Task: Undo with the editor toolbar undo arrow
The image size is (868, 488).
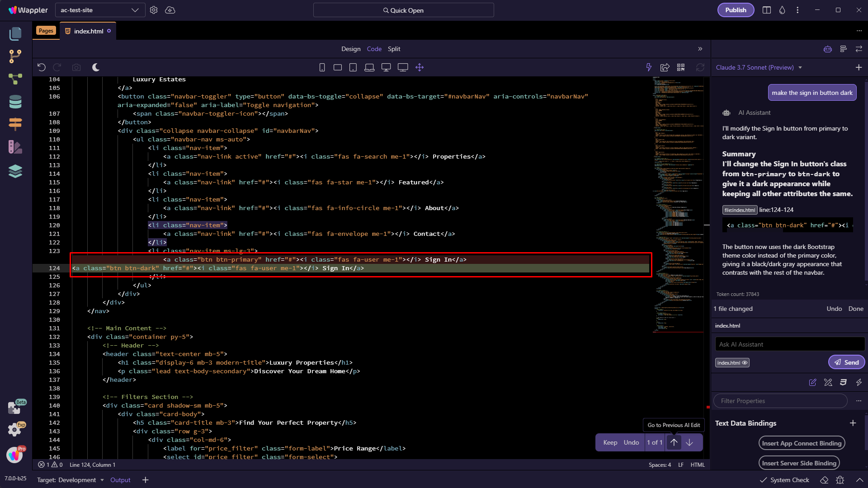Action: (42, 67)
